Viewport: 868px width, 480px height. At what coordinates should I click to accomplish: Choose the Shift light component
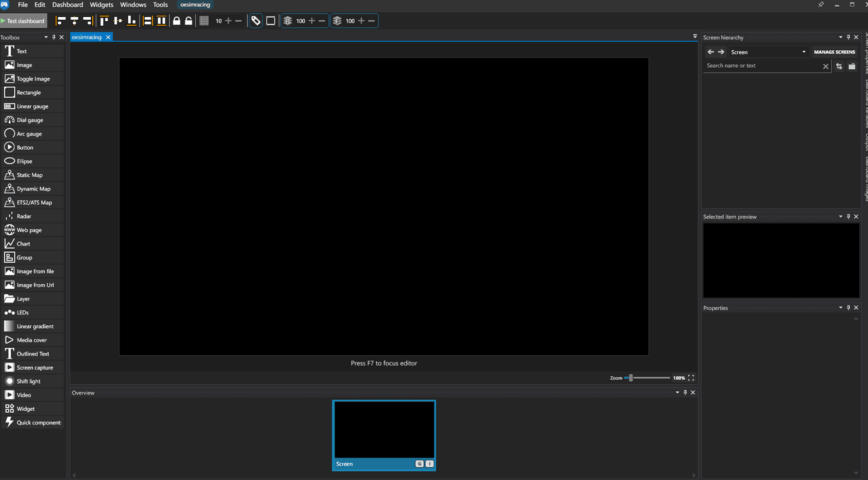(x=32, y=381)
